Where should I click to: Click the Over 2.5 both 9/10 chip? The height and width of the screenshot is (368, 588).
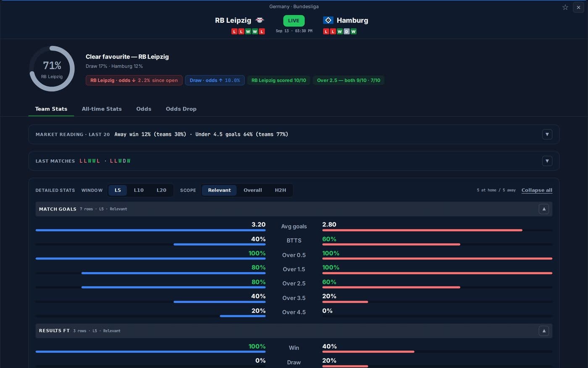[349, 80]
